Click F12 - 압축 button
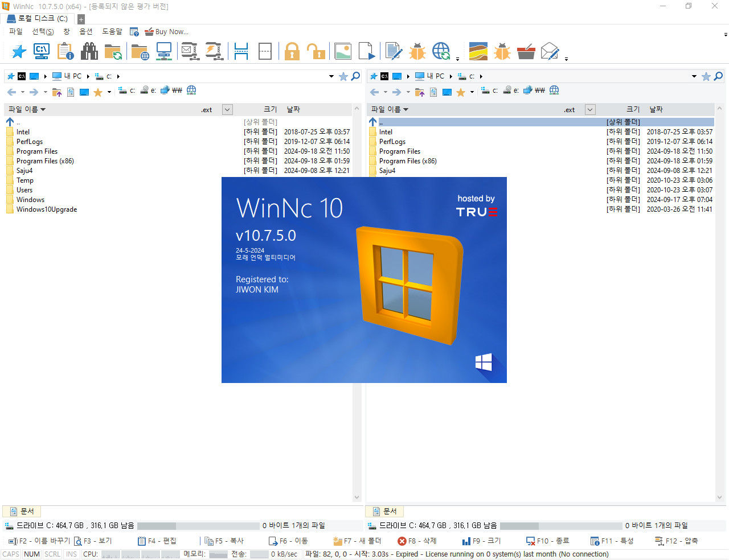The width and height of the screenshot is (729, 560). tap(677, 541)
